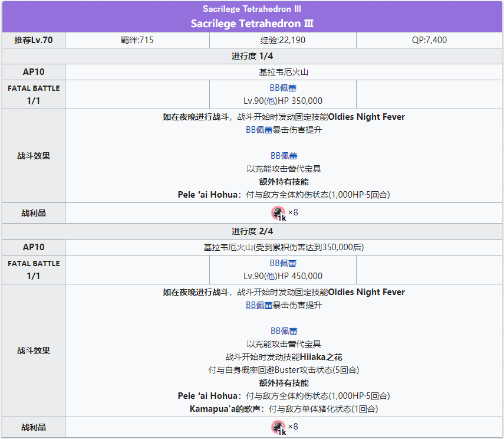Click Pele 'ai Hohua skill line in 进行度 1/4

point(284,195)
